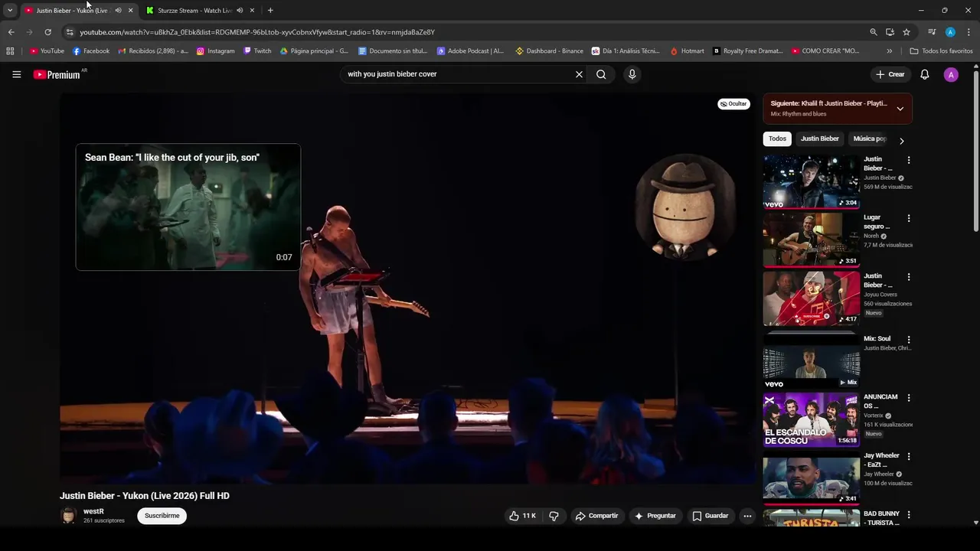Switch to the Sturzze Stream browser tab
Viewport: 980px width, 551px height.
pos(194,10)
